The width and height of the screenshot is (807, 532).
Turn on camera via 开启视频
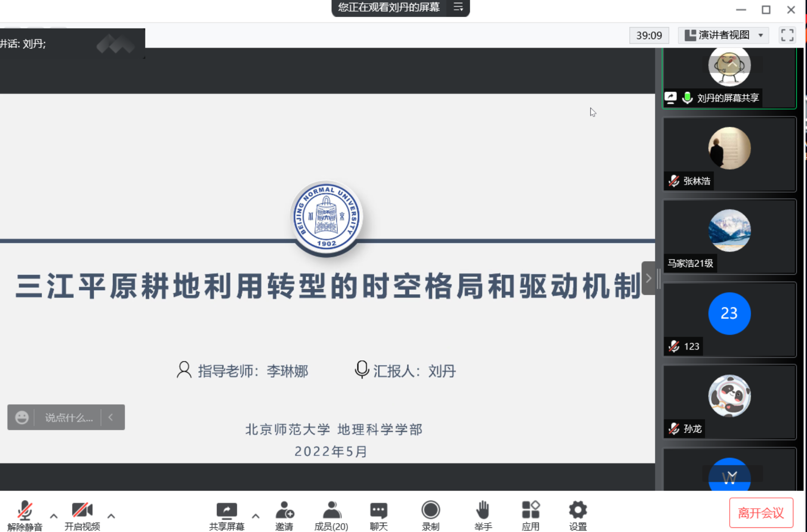click(x=82, y=511)
